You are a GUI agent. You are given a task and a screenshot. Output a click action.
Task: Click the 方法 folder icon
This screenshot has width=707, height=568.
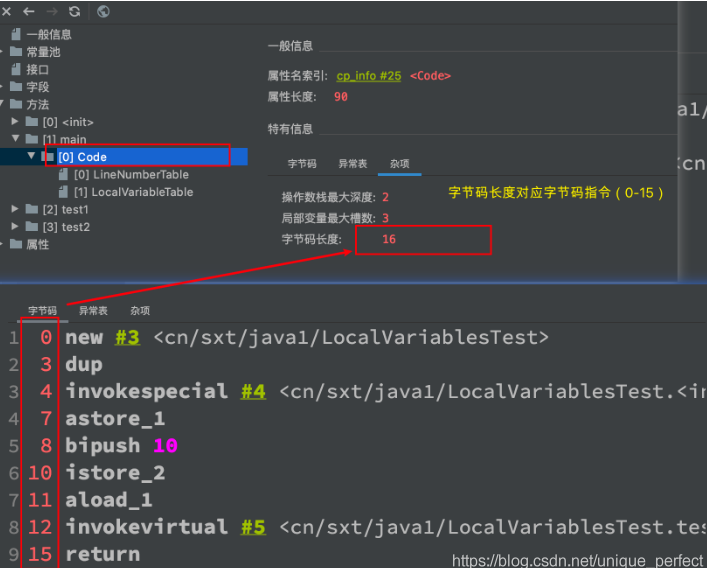pyautogui.click(x=16, y=104)
